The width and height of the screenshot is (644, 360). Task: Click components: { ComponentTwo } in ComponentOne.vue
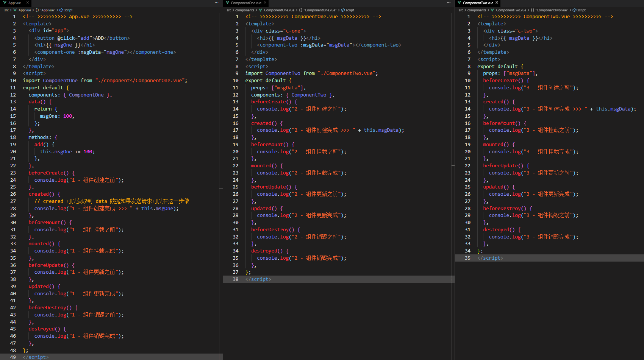click(x=292, y=95)
